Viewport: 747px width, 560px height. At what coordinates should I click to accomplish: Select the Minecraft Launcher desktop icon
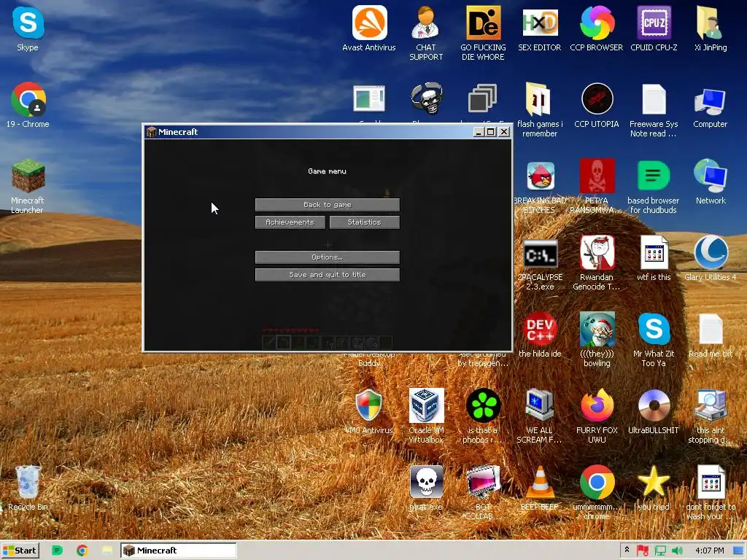[x=28, y=187]
